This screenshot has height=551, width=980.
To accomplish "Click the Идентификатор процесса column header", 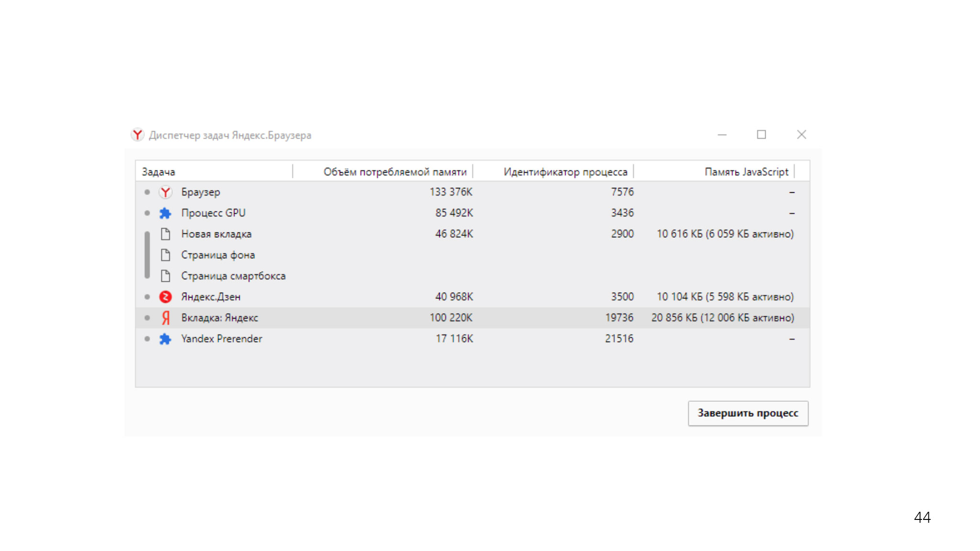I will click(565, 172).
